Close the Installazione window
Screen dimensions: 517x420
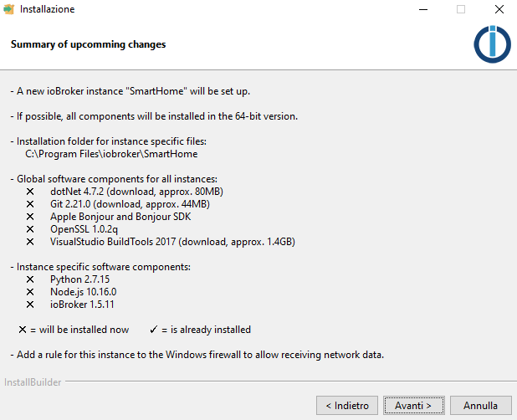pyautogui.click(x=499, y=9)
